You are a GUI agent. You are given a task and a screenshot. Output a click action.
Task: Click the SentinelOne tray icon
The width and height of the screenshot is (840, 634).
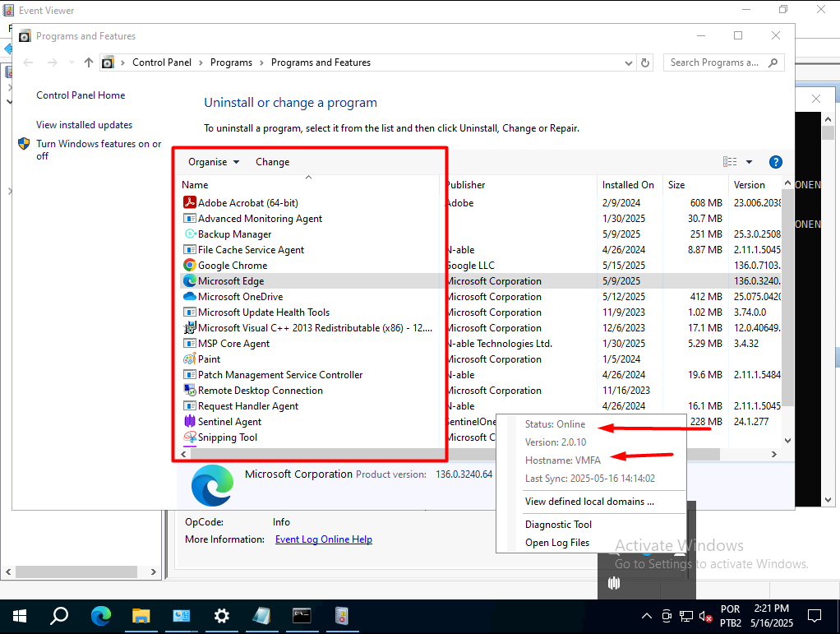614,582
